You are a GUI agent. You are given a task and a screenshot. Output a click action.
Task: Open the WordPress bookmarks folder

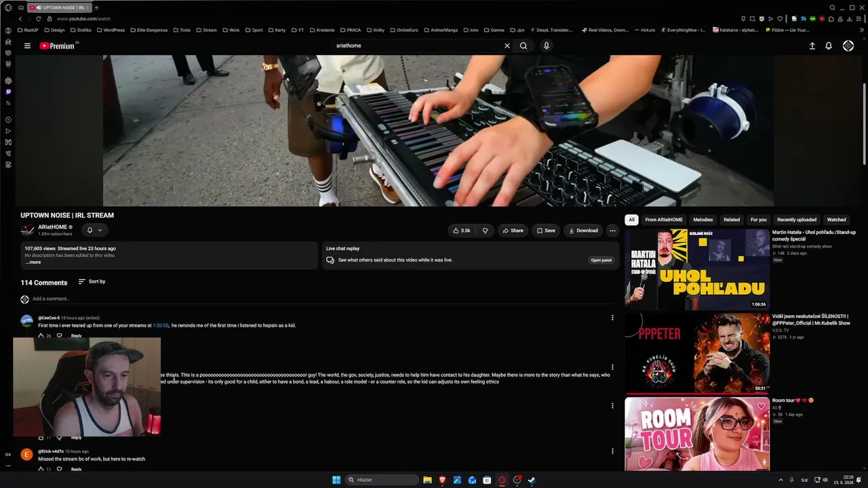[x=110, y=30]
